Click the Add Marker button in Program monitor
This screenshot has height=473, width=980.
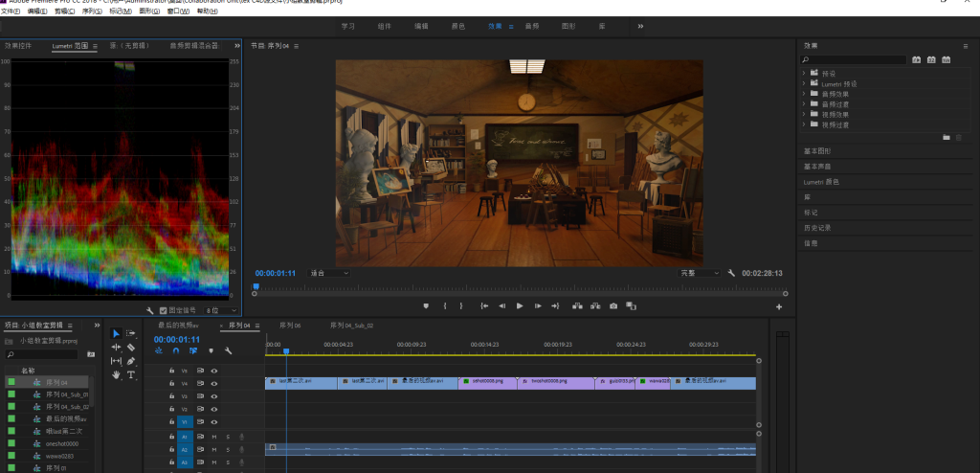pyautogui.click(x=426, y=306)
